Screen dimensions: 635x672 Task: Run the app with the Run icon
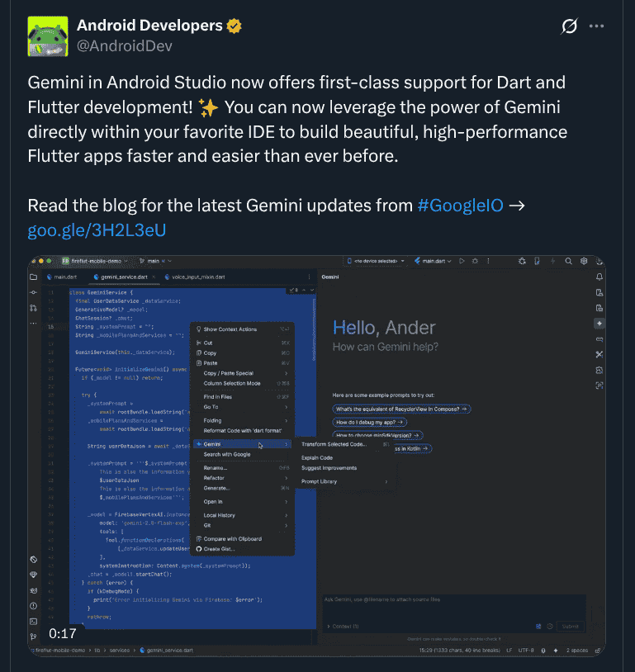coord(462,261)
